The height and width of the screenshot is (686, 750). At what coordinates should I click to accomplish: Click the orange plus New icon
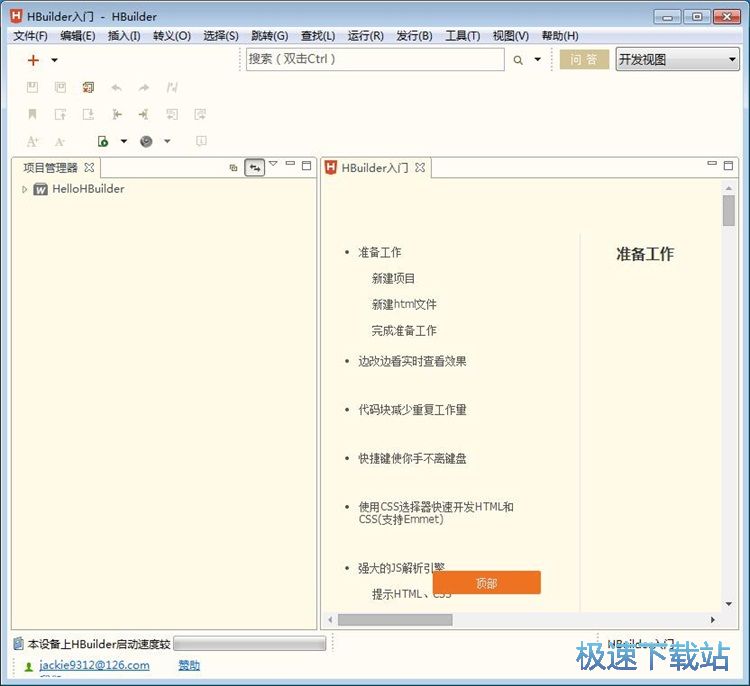33,60
